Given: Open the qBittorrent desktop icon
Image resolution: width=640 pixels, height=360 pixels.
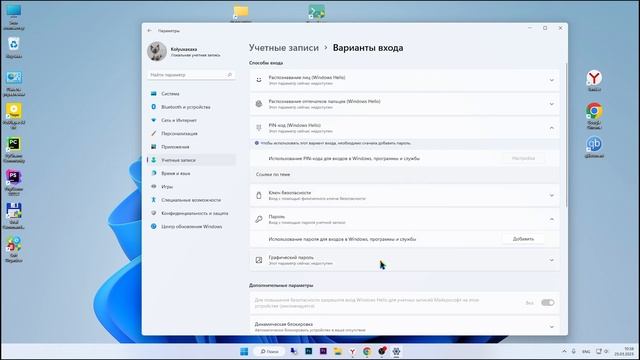Looking at the screenshot, I should click(x=594, y=147).
